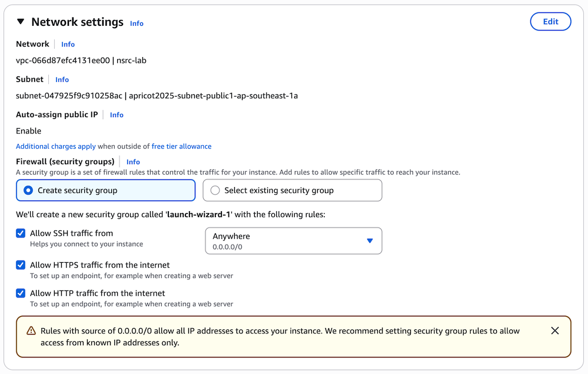Click the warning triangle icon in the alert
588x374 pixels.
point(31,331)
